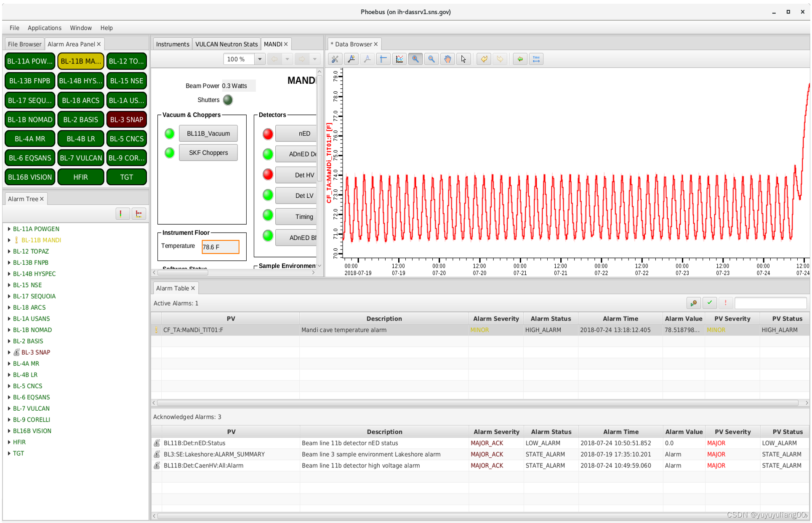
Task: Click the green LED beside ADnED Det button
Action: pos(268,154)
